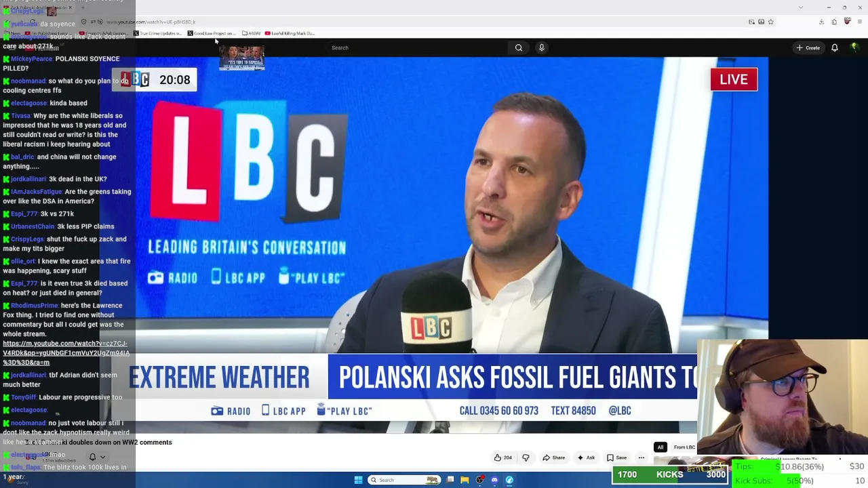The height and width of the screenshot is (488, 868).
Task: Click the uBlock shield extension icon
Action: tap(847, 22)
